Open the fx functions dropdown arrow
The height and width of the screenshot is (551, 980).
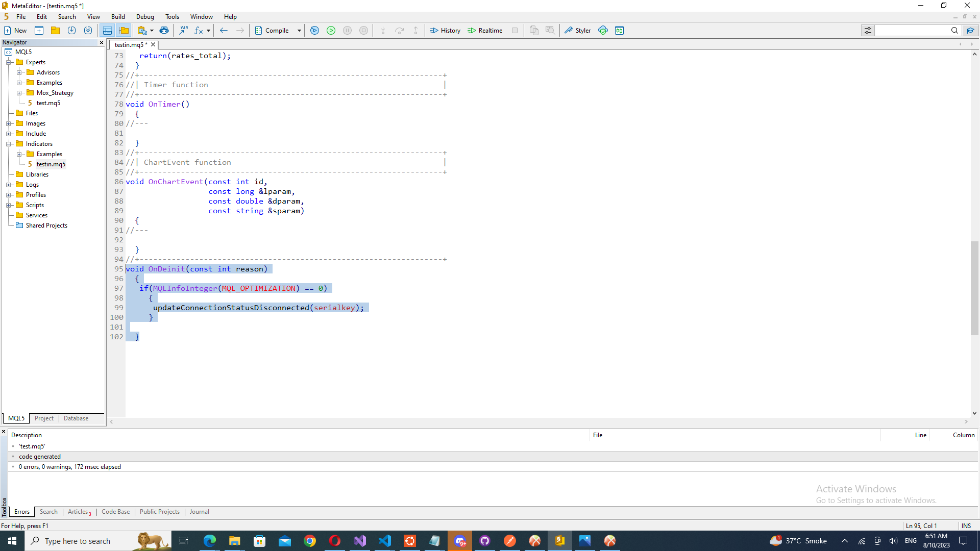click(209, 31)
